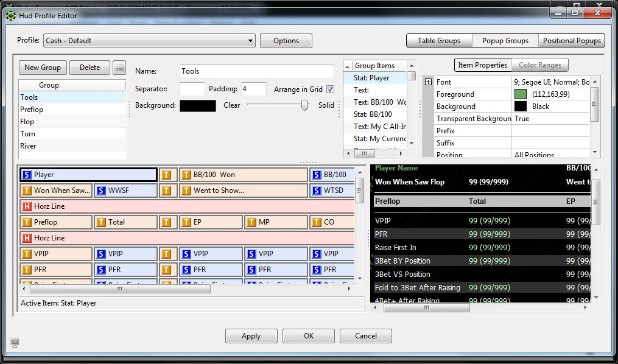
Task: Click the Preflop text item icon
Action: [x=27, y=222]
